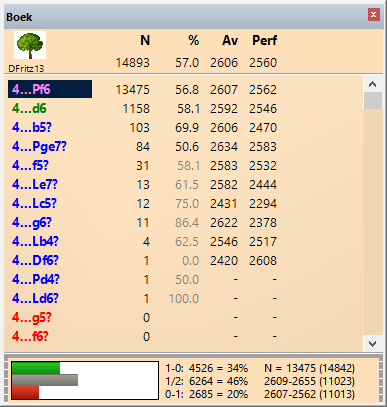This screenshot has height=407, width=387.
Task: Sort by the Perf column header
Action: tap(265, 41)
